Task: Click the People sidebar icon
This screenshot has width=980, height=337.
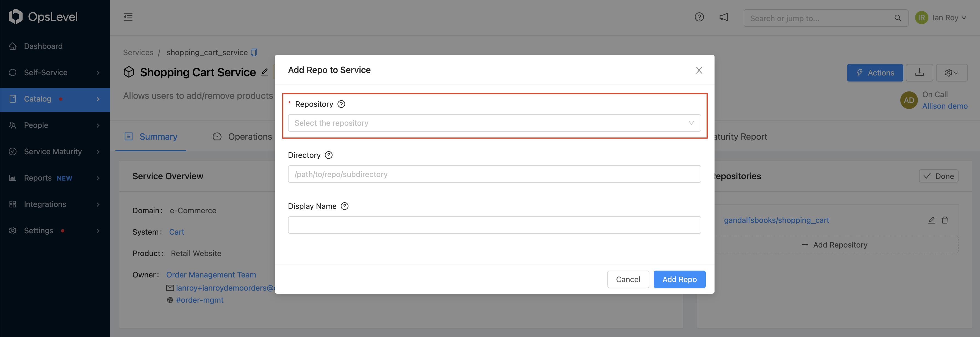Action: point(13,125)
